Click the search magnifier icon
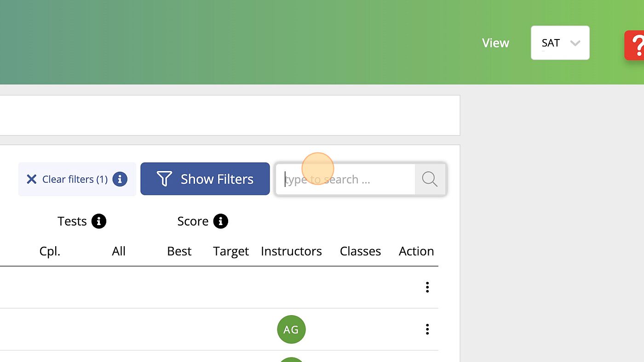Screen dimensions: 644x362 [430, 179]
